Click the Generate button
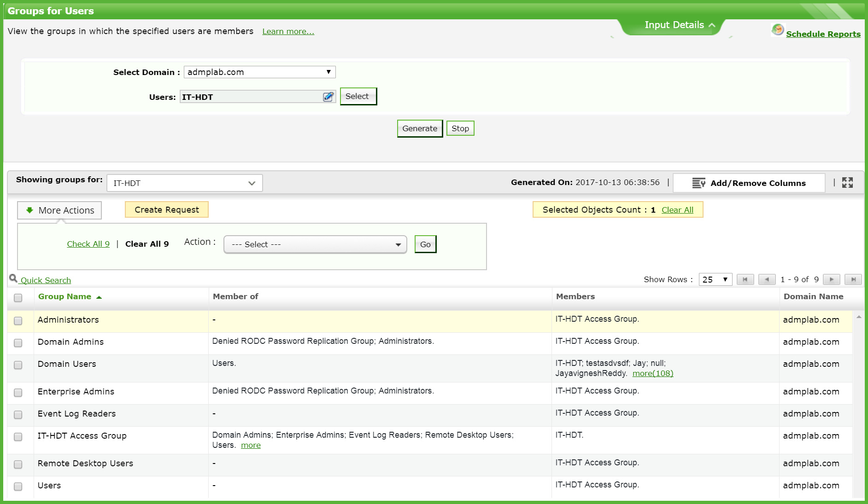 (419, 128)
